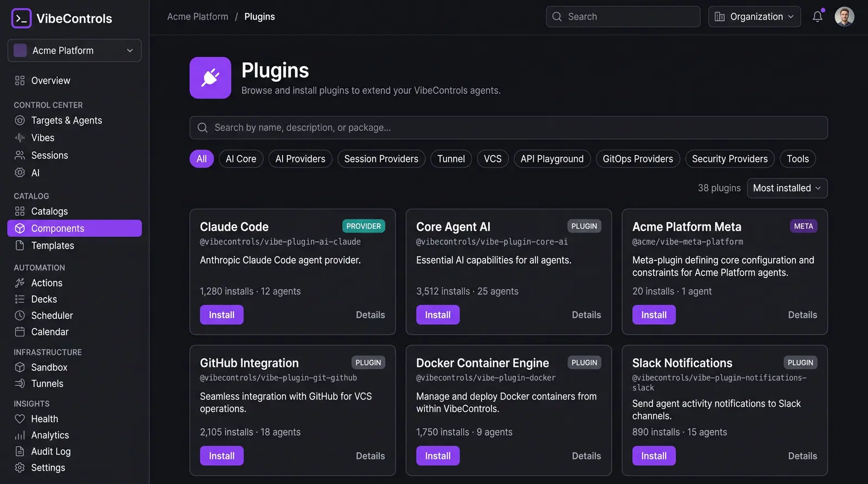Click the '38 plugins' count text
The image size is (868, 484).
pos(719,188)
